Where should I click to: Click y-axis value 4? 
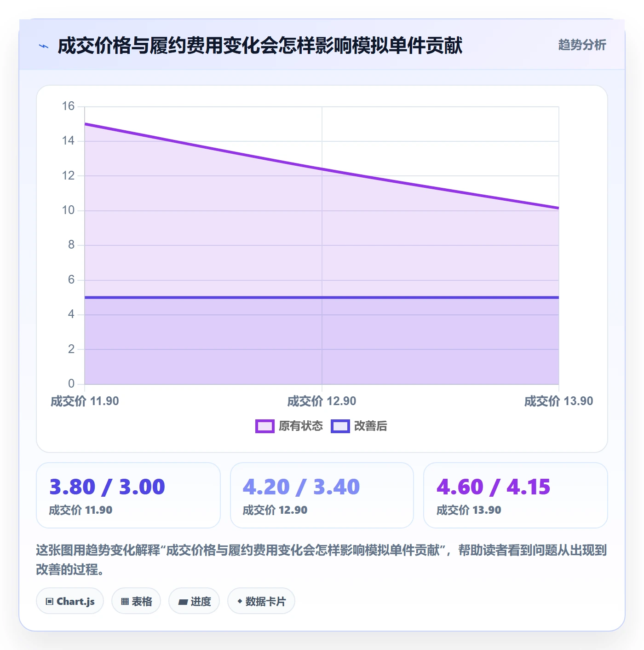coord(71,314)
